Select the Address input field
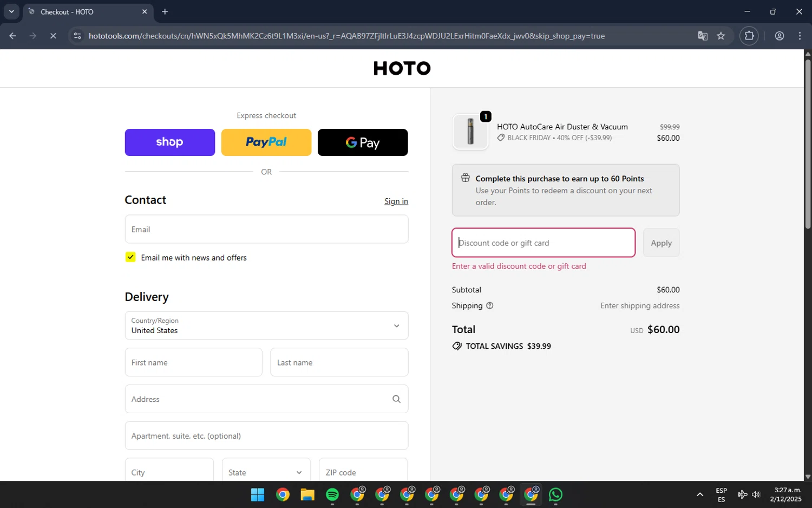This screenshot has width=812, height=508. click(x=266, y=399)
